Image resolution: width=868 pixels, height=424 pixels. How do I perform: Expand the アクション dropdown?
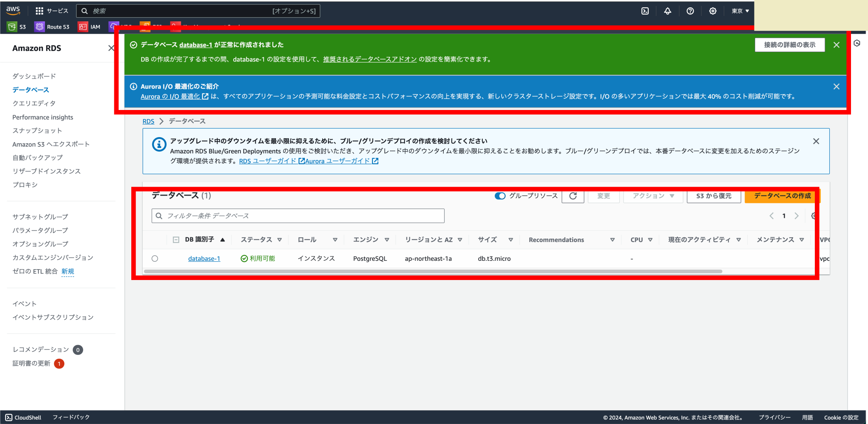tap(652, 196)
